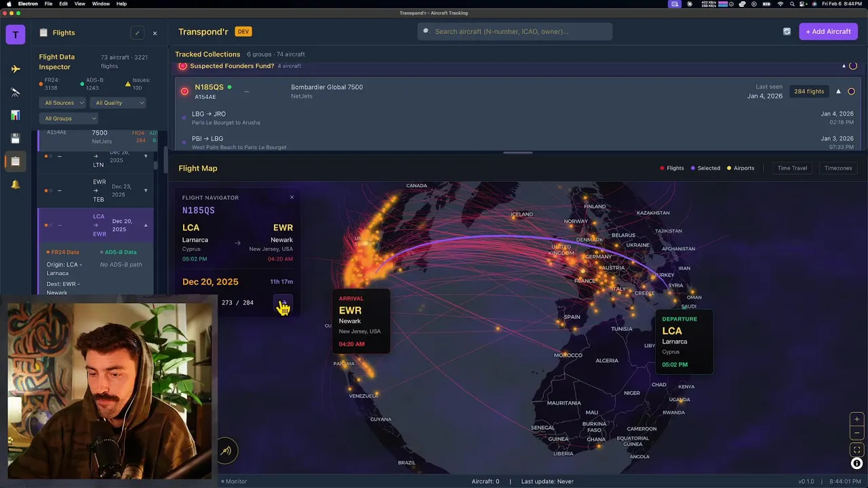Click the panel divider handle above Flight Map
The width and height of the screenshot is (868, 488).
pyautogui.click(x=518, y=152)
